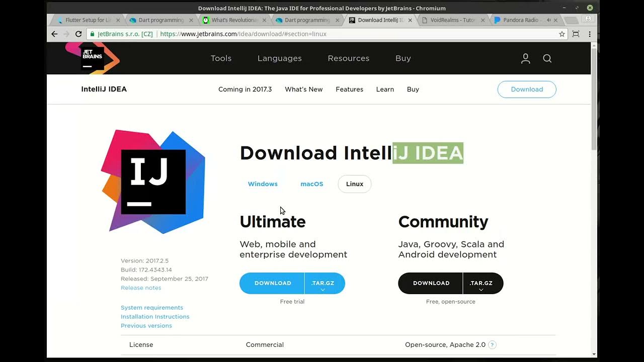Open the site search
644x362 pixels.
(x=547, y=58)
